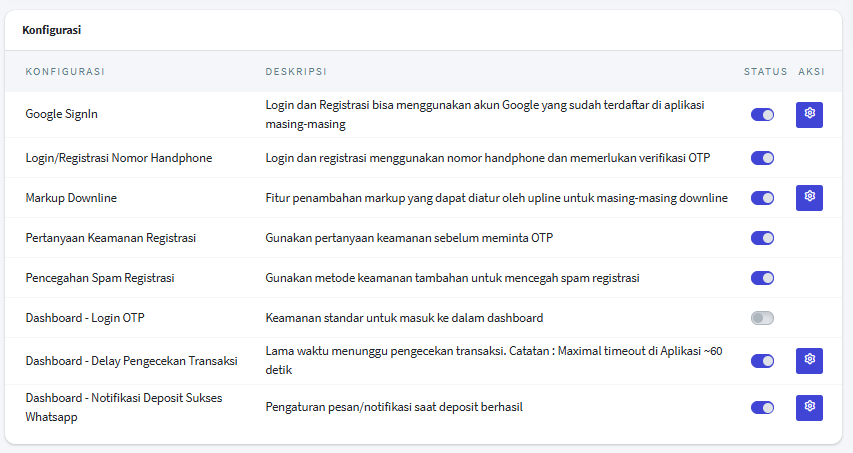This screenshot has height=453, width=853.
Task: Click the Konfigurasi panel title
Action: pos(52,30)
